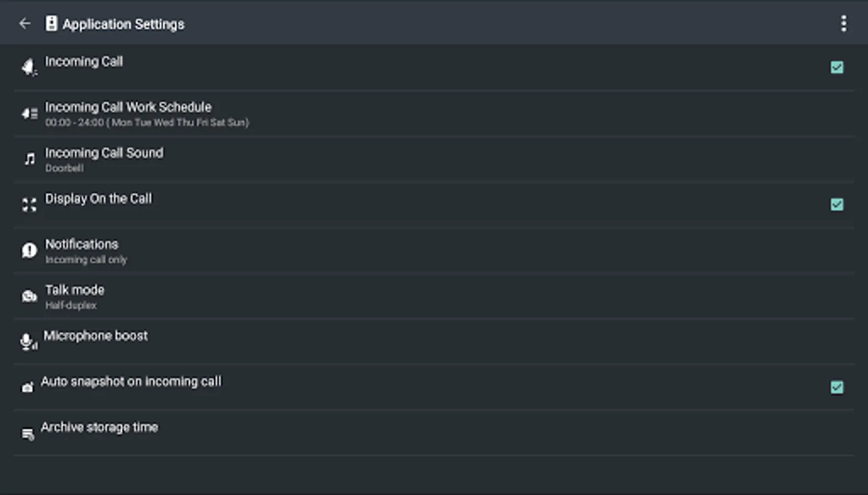The image size is (868, 495).
Task: Click the work schedule icon
Action: [29, 114]
